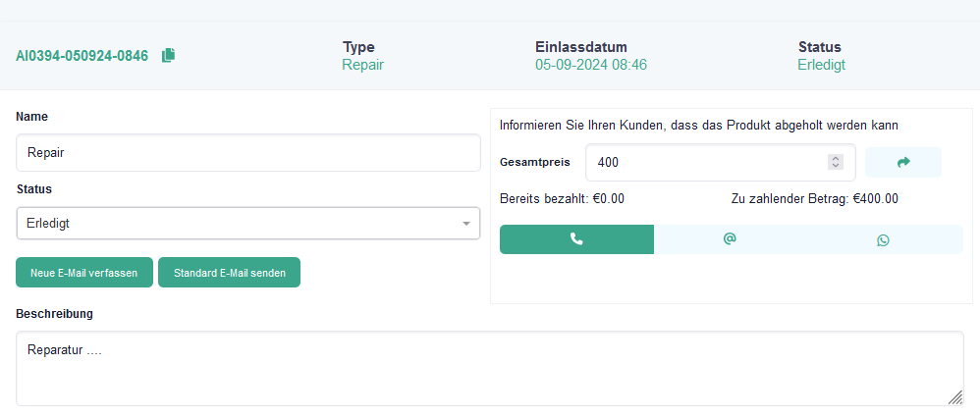The height and width of the screenshot is (417, 980).
Task: Select the phone contact tab
Action: click(x=576, y=239)
